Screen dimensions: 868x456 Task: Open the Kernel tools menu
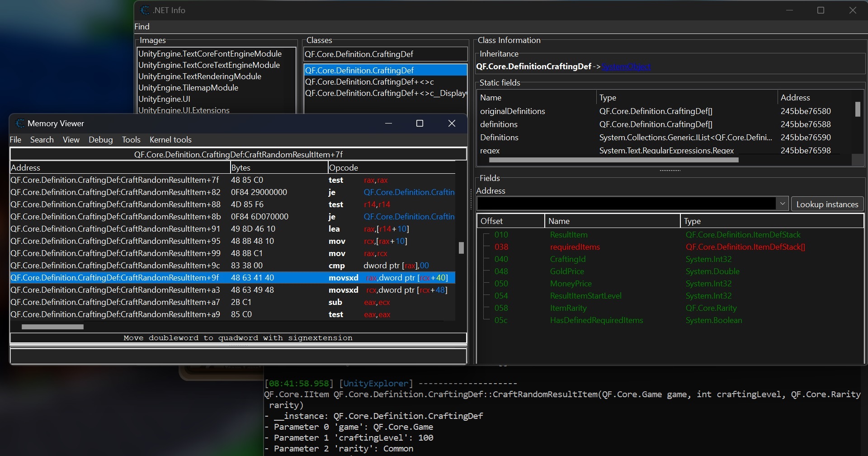[x=170, y=140]
